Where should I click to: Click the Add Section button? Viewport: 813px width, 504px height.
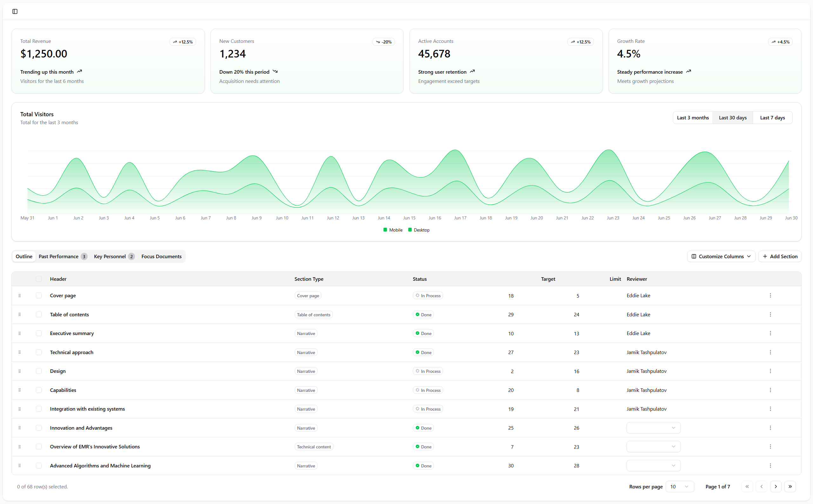coord(780,256)
